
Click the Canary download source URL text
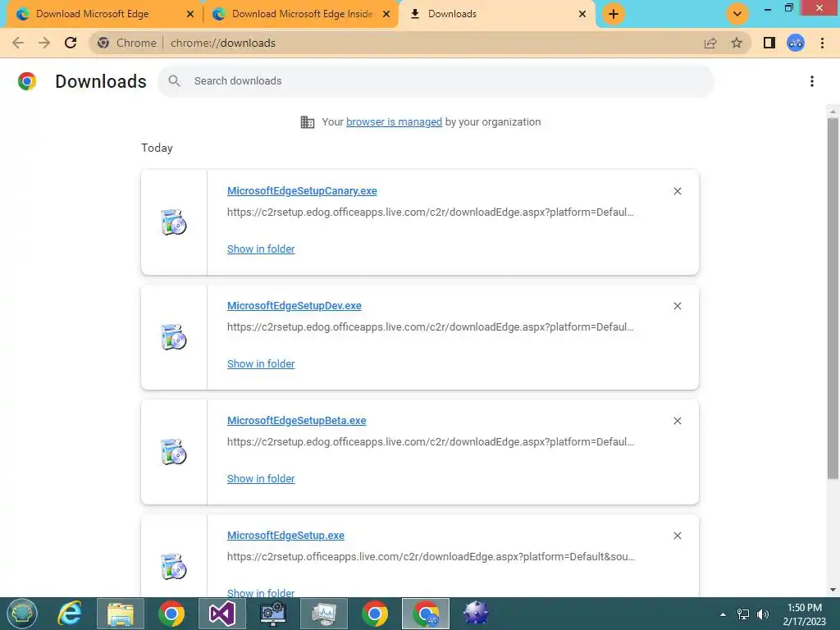coord(430,212)
